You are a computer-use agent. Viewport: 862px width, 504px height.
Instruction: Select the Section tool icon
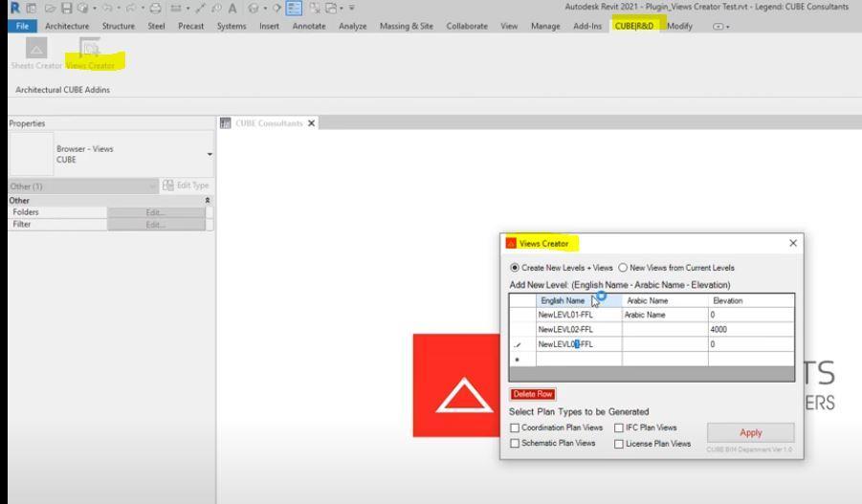tap(277, 9)
